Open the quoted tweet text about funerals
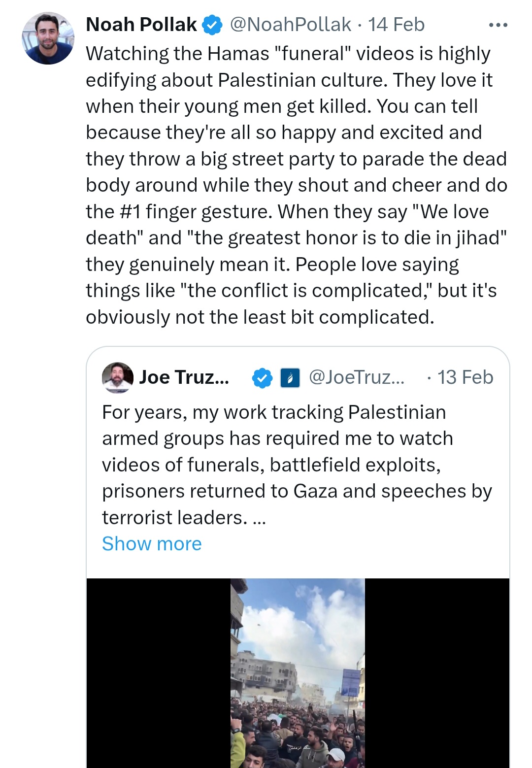Viewport: 532px width, 768px height. (x=297, y=465)
